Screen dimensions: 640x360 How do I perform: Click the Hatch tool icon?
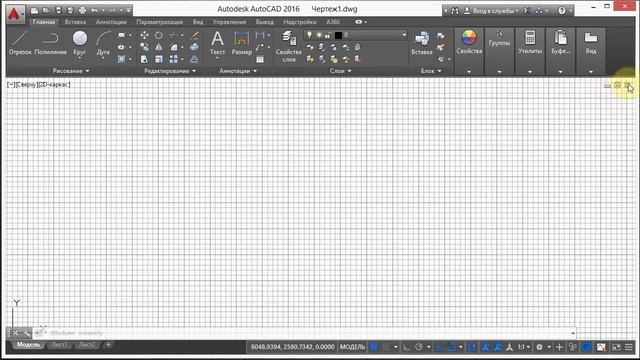pyautogui.click(x=122, y=59)
